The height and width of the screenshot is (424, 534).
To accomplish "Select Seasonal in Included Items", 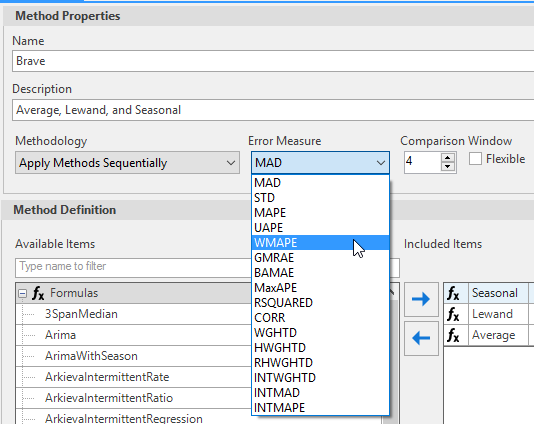I will tap(494, 293).
